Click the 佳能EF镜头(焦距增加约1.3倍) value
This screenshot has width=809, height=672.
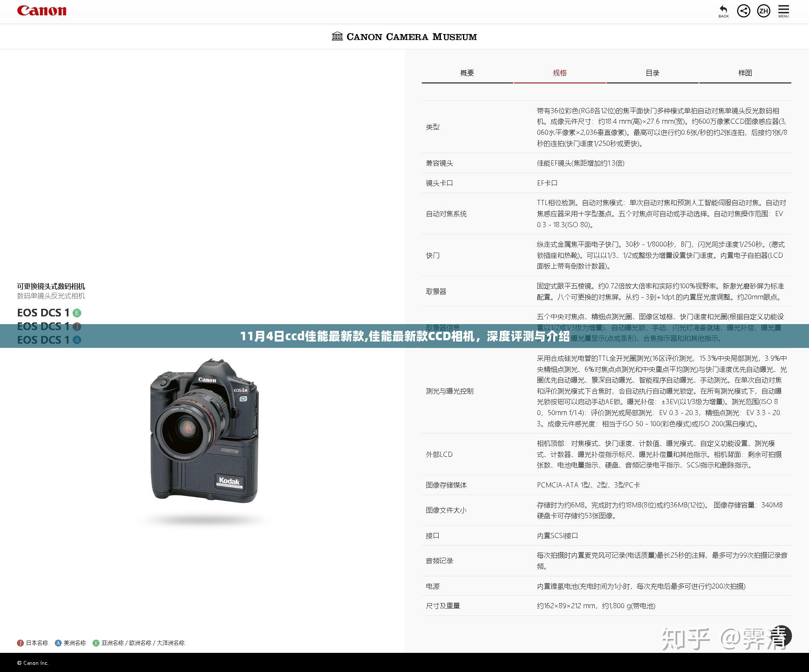click(x=581, y=163)
